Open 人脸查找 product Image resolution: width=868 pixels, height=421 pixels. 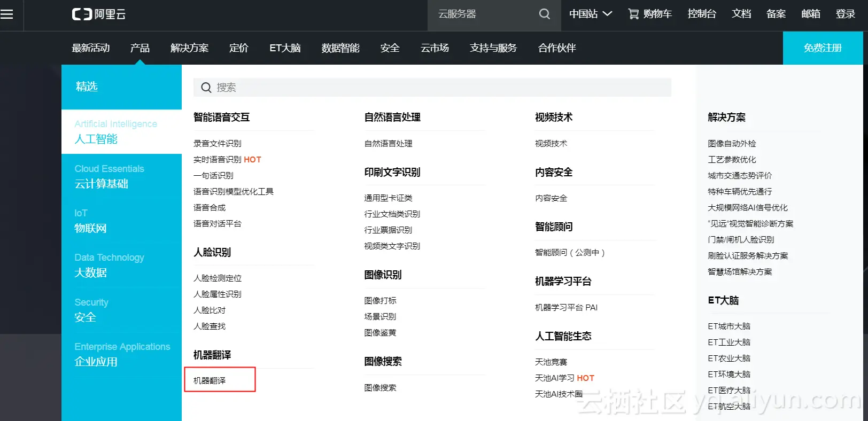pyautogui.click(x=210, y=326)
